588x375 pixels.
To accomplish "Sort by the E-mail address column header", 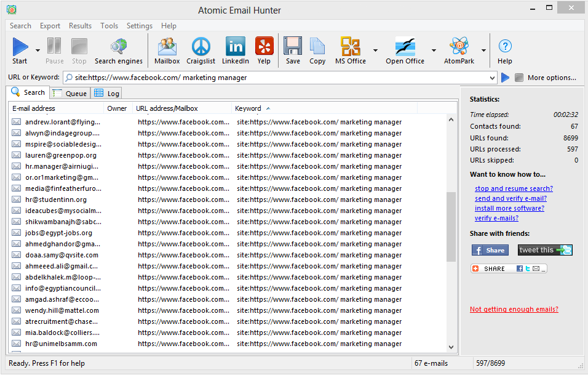I will click(x=34, y=108).
